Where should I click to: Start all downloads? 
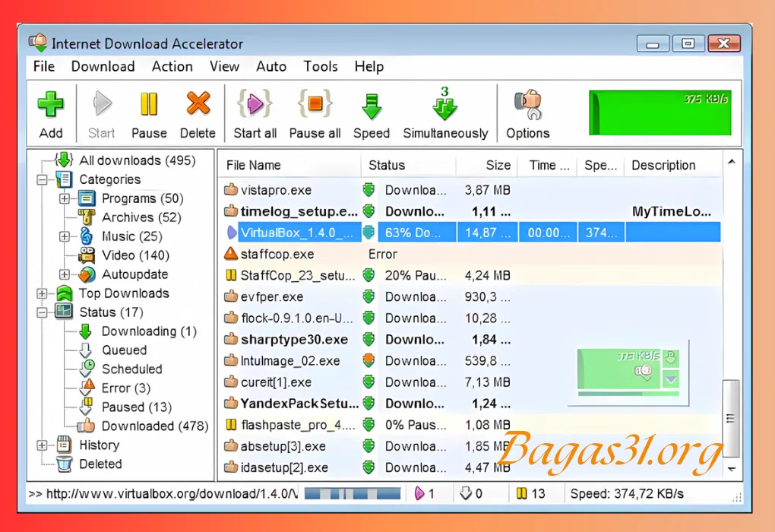[x=254, y=112]
